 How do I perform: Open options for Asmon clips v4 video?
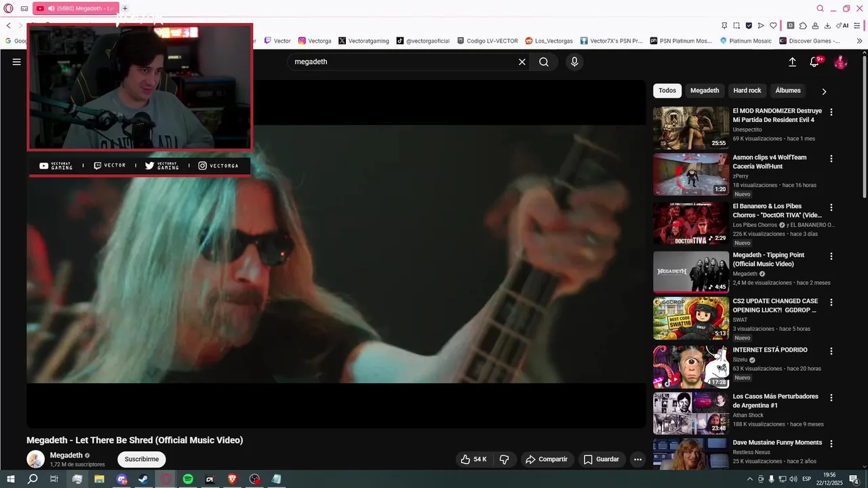(831, 159)
